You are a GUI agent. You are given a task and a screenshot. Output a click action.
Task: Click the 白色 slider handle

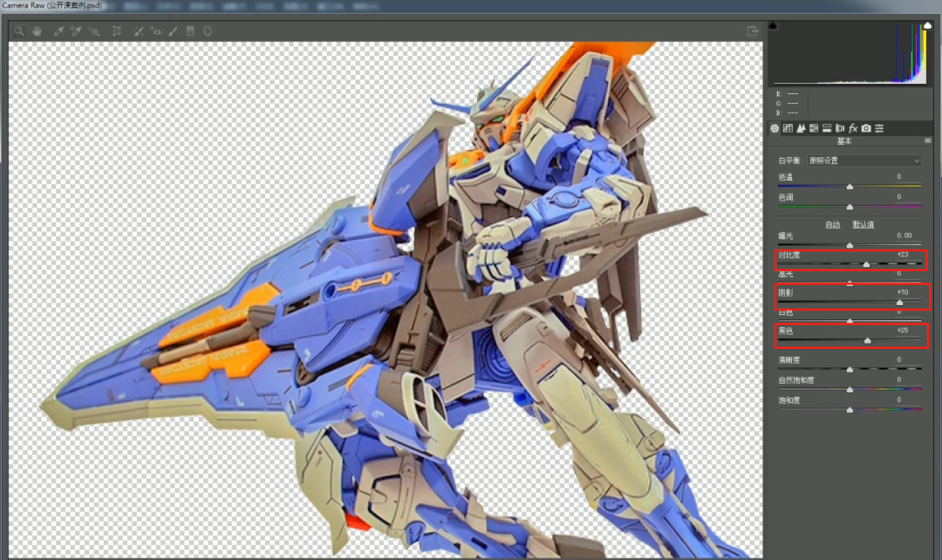(850, 321)
